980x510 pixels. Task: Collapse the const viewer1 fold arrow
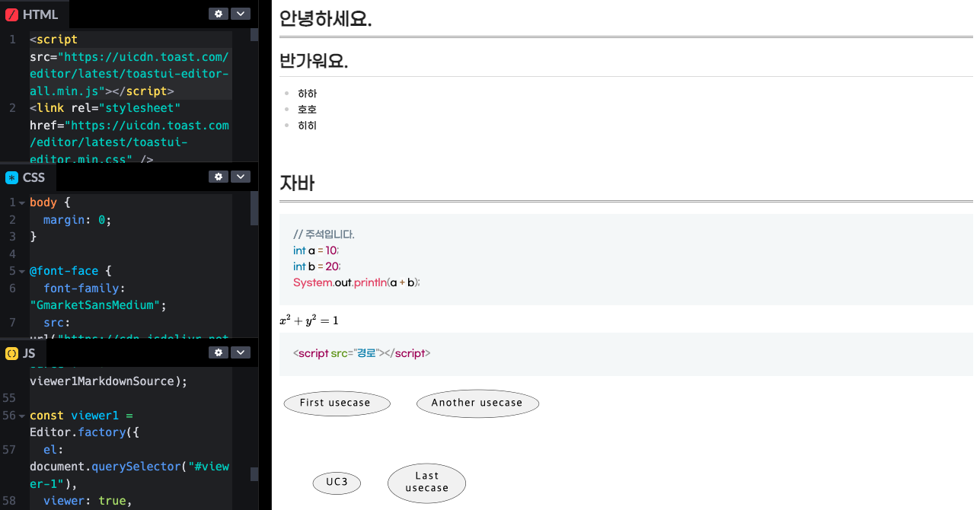(22, 416)
